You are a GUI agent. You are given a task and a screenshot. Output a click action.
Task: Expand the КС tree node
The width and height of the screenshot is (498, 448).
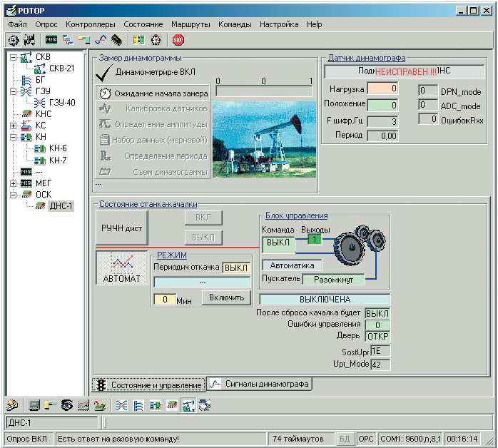tap(13, 126)
